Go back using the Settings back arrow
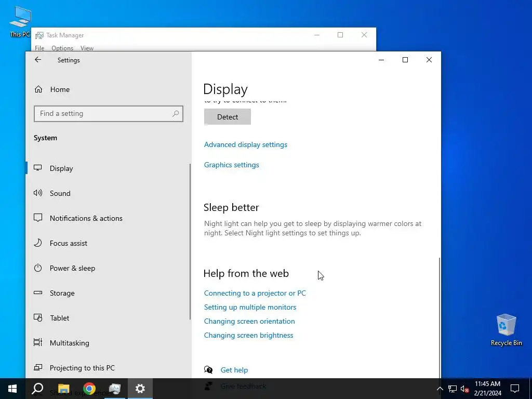Viewport: 532px width, 399px height. pyautogui.click(x=37, y=60)
